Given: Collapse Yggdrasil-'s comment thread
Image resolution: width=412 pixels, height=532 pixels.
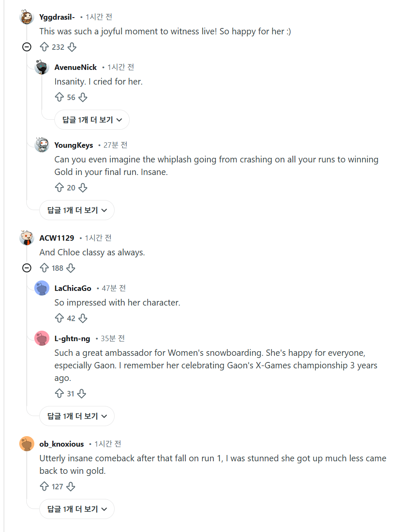Looking at the screenshot, I should click(x=27, y=47).
